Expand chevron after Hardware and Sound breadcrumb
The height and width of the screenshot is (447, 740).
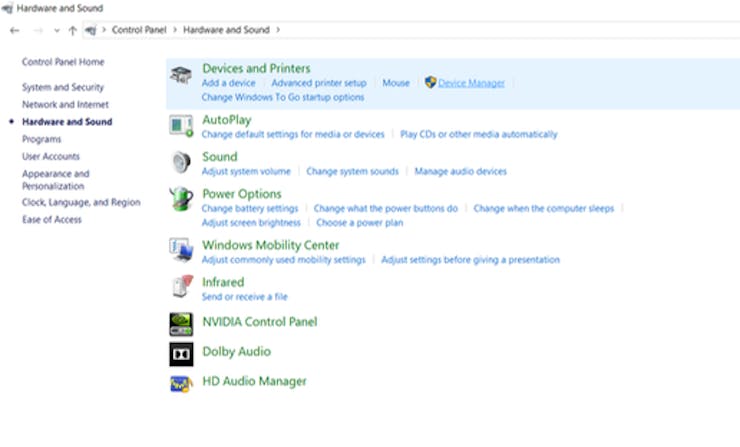click(x=278, y=30)
